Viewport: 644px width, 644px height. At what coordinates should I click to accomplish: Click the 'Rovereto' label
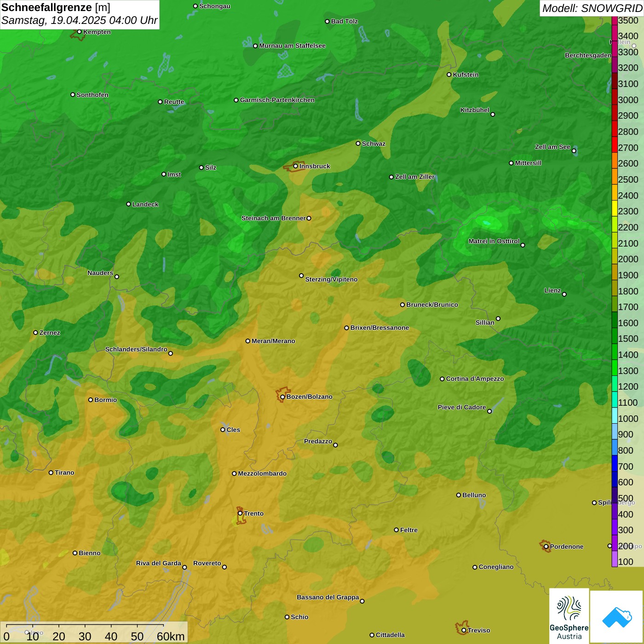pyautogui.click(x=207, y=563)
